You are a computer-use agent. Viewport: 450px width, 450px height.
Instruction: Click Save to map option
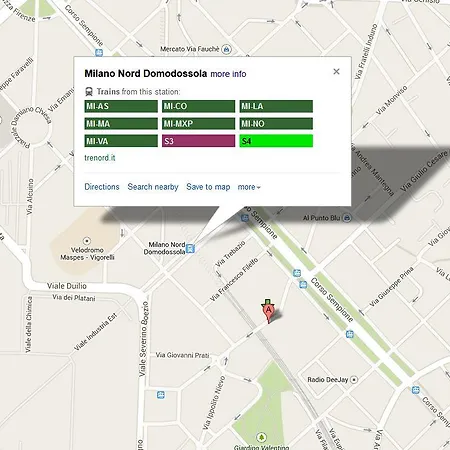(x=208, y=187)
